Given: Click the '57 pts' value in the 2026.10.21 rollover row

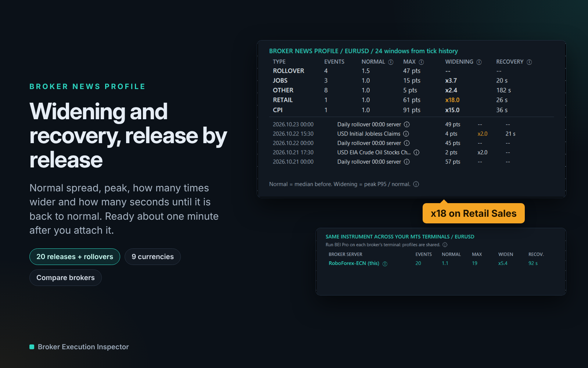Looking at the screenshot, I should [453, 162].
